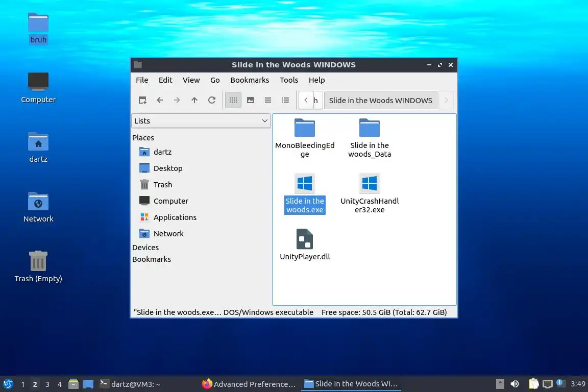This screenshot has width=588, height=392.
Task: Select the MonoBleedingEdge folder icon
Action: [x=305, y=128]
